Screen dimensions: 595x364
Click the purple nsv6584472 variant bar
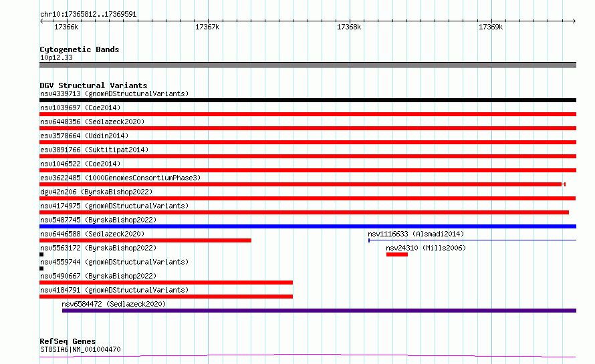(319, 311)
